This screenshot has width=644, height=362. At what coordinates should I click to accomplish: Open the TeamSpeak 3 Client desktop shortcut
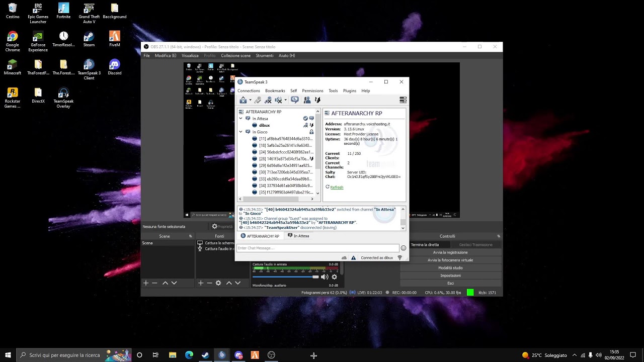[x=89, y=70]
